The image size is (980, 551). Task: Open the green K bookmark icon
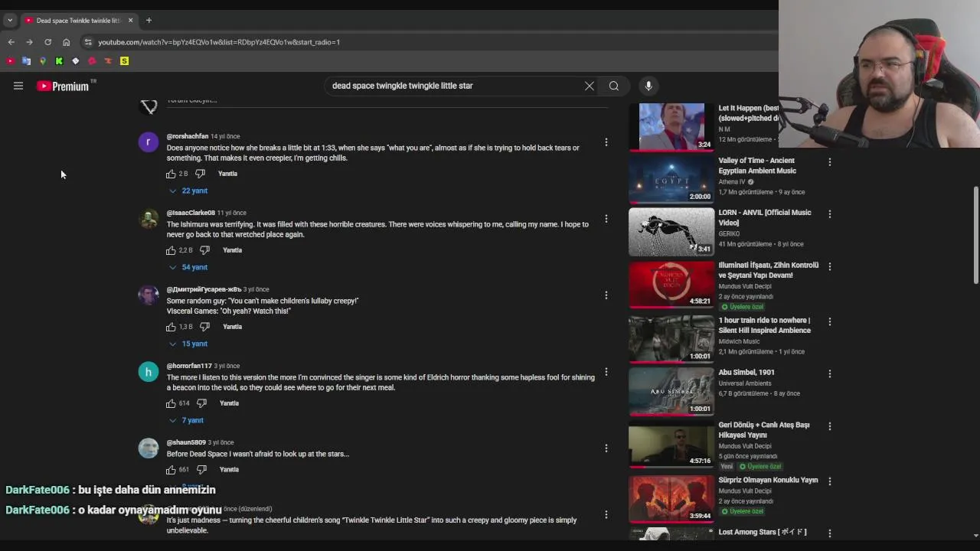point(59,61)
